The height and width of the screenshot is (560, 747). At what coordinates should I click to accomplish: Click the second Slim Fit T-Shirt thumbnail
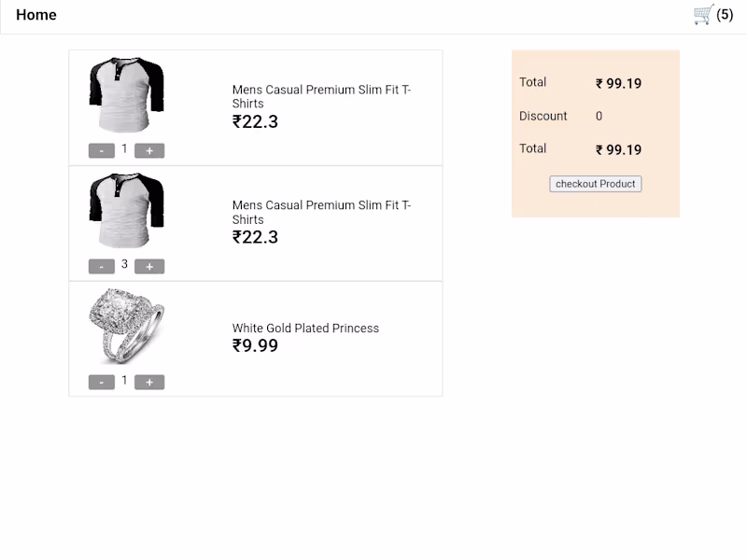126,213
